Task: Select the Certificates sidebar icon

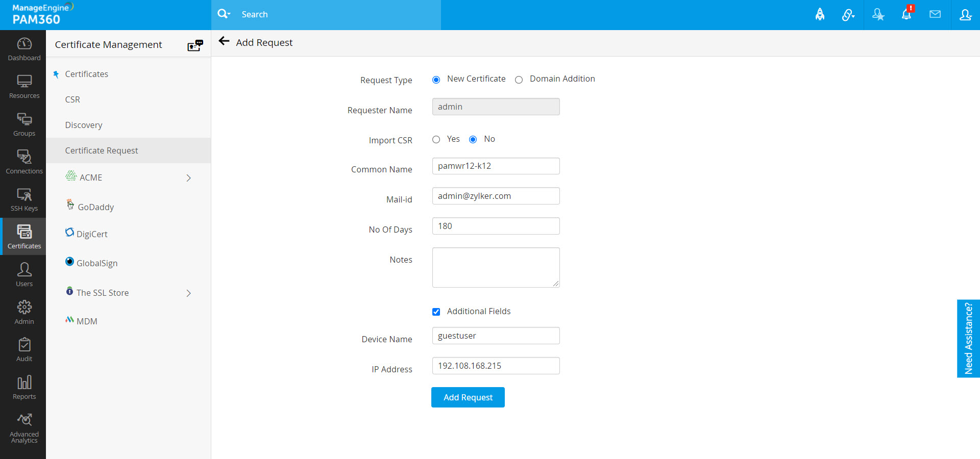Action: pos(24,237)
